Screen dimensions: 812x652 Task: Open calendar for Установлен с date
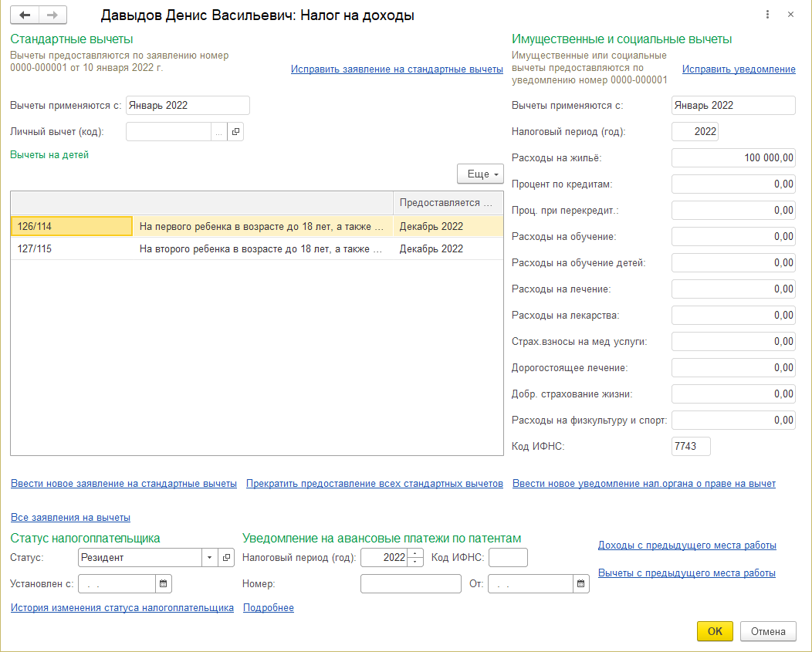[163, 584]
